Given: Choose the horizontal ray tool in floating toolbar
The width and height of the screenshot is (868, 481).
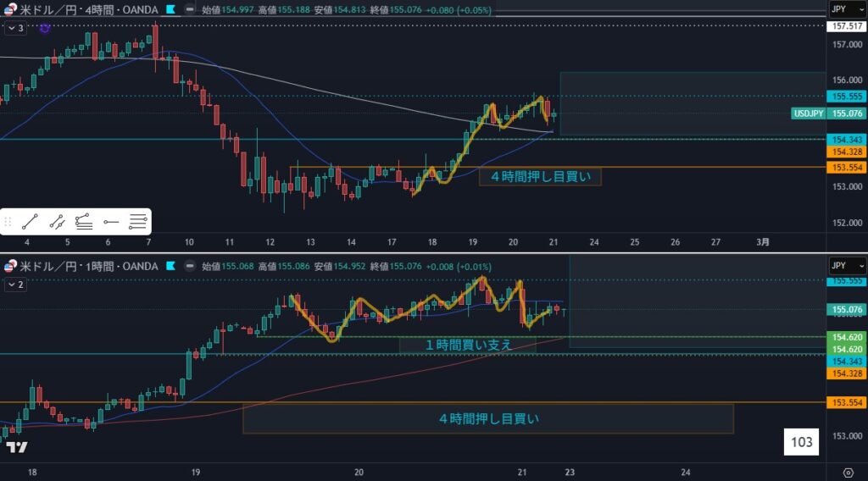Looking at the screenshot, I should tap(110, 223).
